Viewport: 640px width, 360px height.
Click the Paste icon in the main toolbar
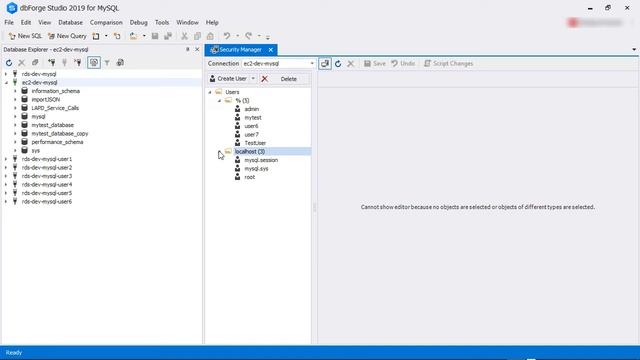coord(210,36)
